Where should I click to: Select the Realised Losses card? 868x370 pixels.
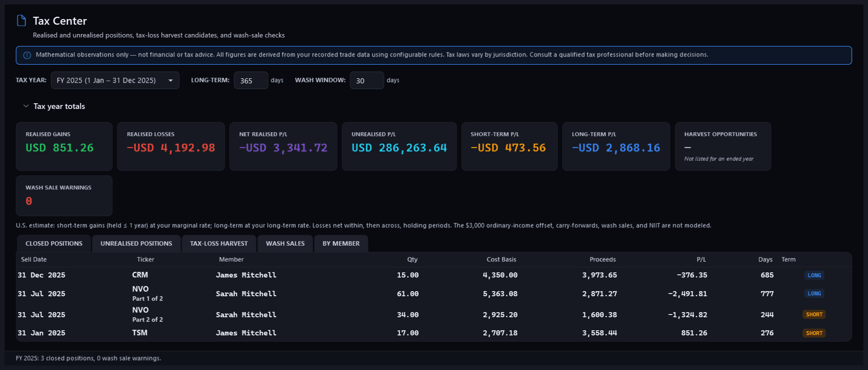171,146
